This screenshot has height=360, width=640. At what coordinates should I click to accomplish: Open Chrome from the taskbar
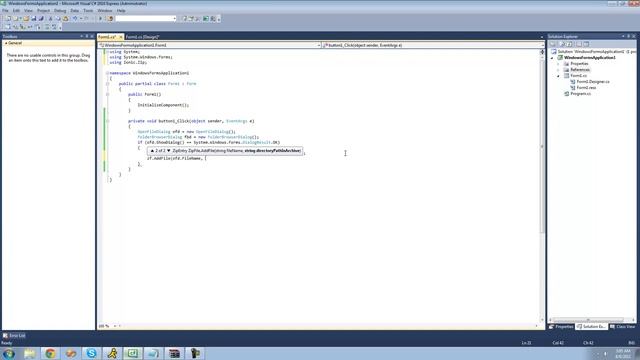pyautogui.click(x=50, y=353)
